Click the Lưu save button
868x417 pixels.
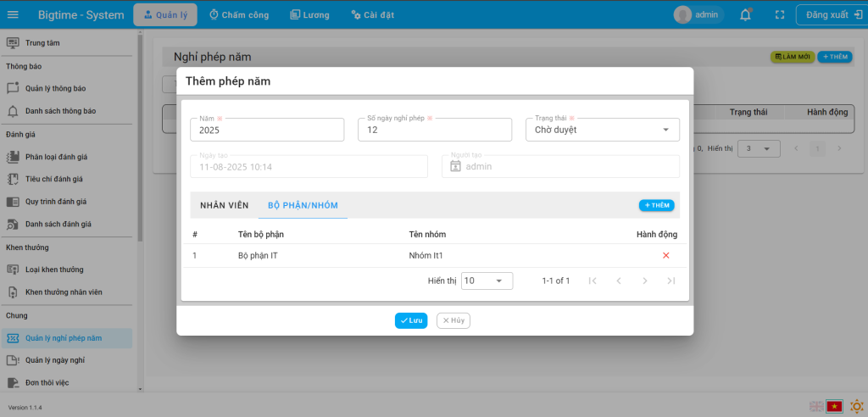411,320
